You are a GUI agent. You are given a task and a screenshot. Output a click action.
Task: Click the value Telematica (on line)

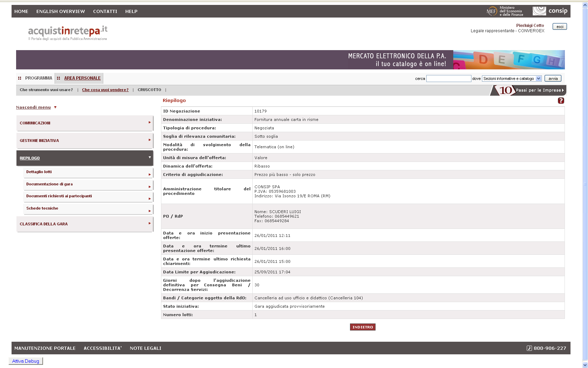(x=274, y=147)
